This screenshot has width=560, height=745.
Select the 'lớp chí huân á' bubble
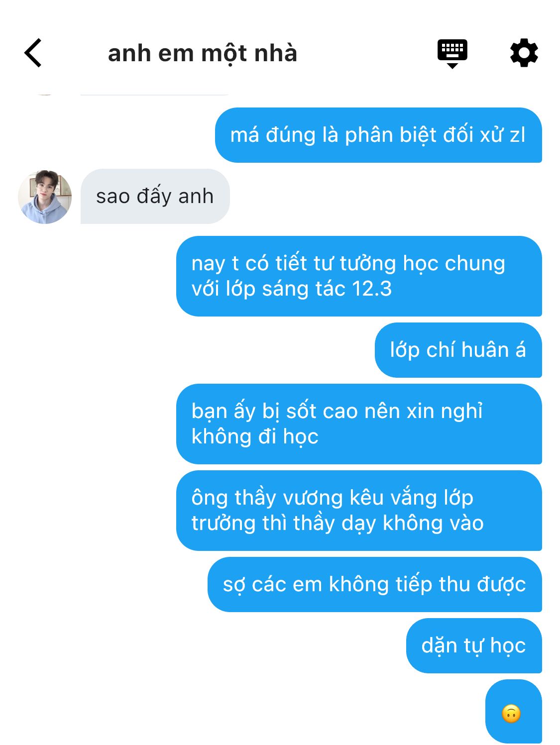[x=458, y=350]
